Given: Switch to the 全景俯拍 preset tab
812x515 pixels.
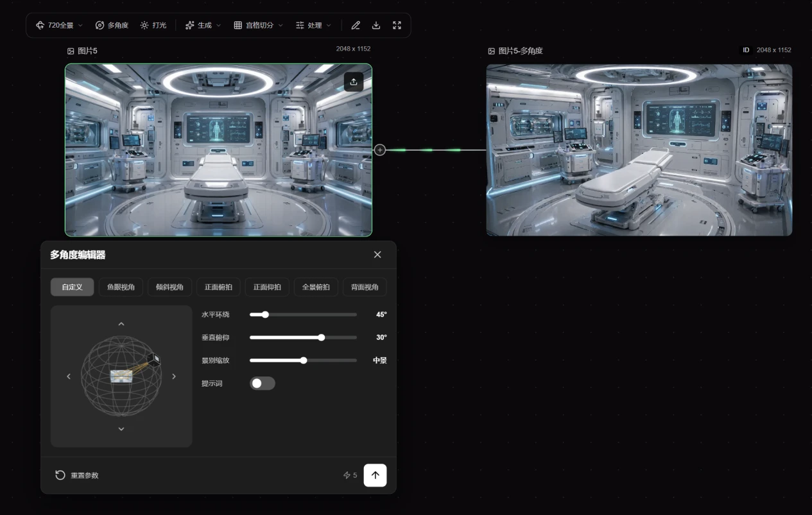Looking at the screenshot, I should [x=316, y=287].
